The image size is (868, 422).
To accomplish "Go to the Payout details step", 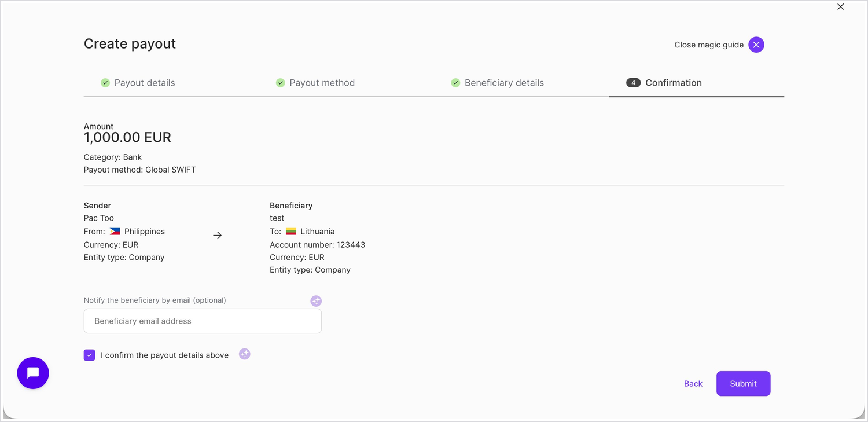I will tap(138, 83).
